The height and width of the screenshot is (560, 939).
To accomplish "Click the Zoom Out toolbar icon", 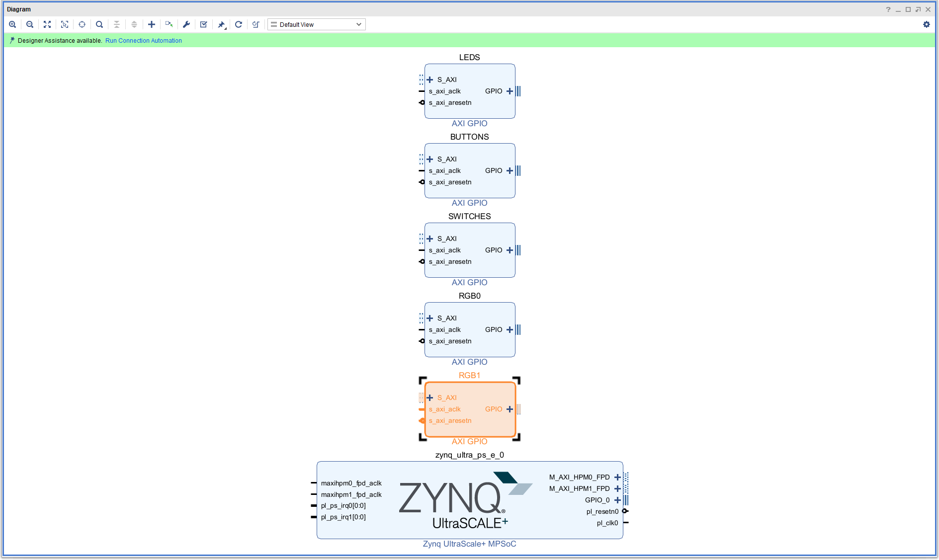I will coord(30,24).
